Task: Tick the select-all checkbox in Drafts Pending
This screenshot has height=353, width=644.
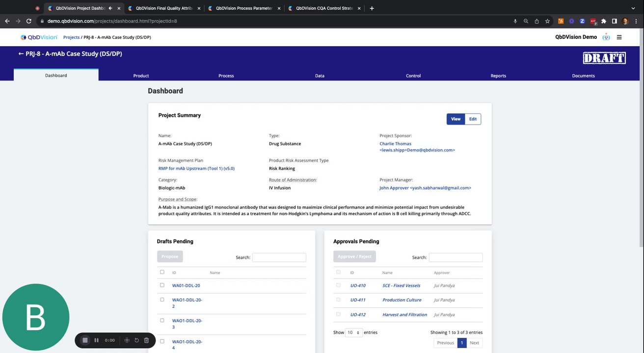Action: [162, 272]
